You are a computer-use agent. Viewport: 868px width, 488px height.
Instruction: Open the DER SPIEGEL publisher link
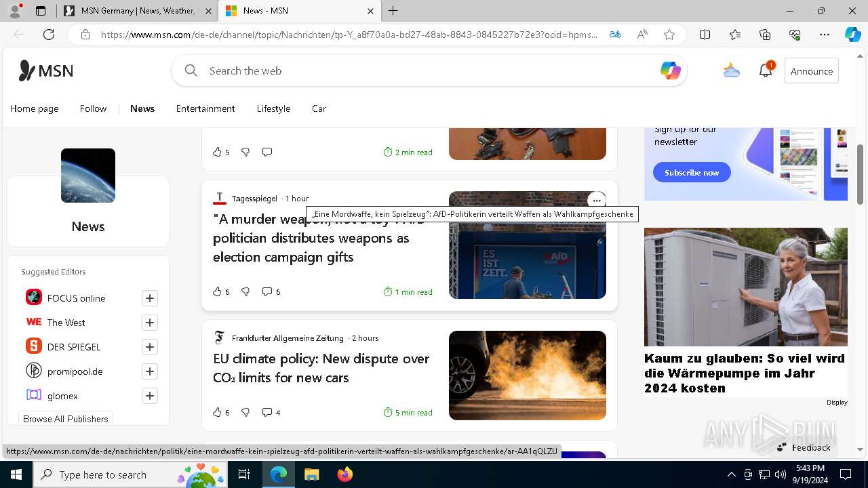point(74,347)
